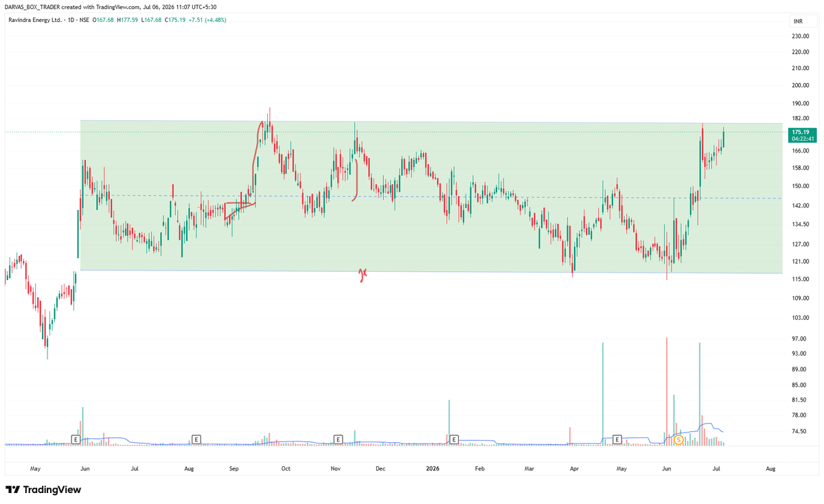824x504 pixels.
Task: Click the earnings E marker just after the 2026 label
Action: 454,439
